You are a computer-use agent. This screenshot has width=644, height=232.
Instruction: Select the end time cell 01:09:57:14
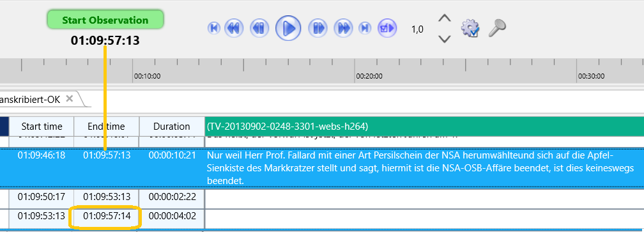(x=106, y=215)
